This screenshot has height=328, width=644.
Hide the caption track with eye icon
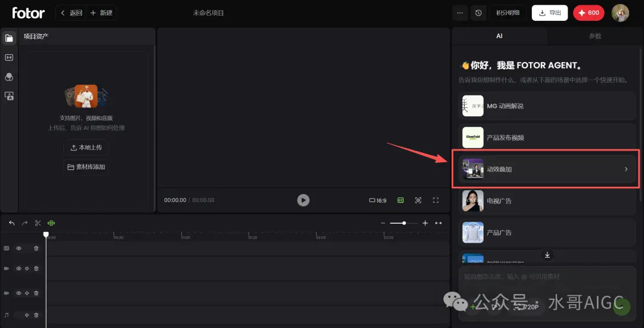point(18,248)
